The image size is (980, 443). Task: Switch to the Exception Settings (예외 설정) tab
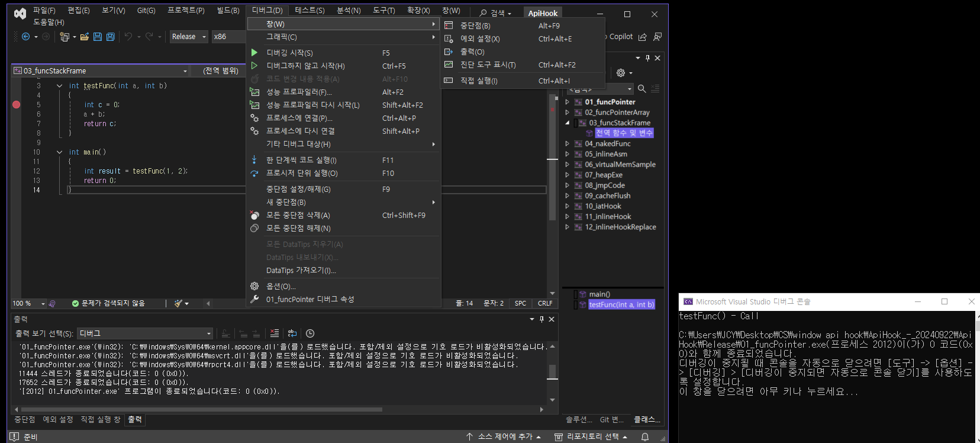coord(58,419)
